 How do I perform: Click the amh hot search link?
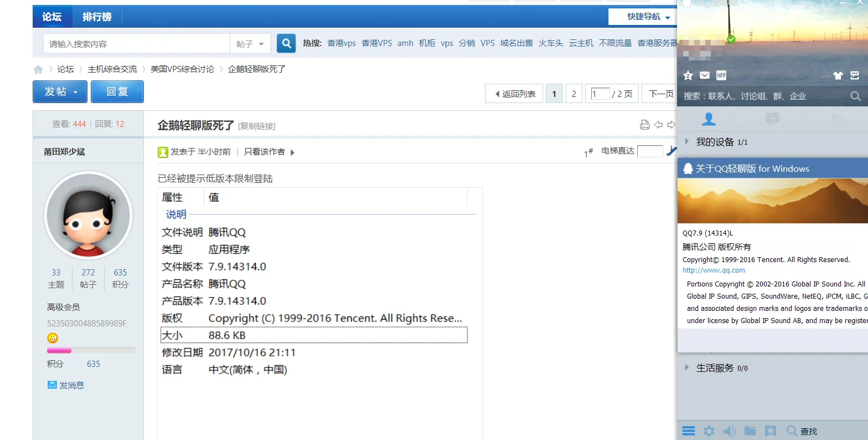coord(405,43)
